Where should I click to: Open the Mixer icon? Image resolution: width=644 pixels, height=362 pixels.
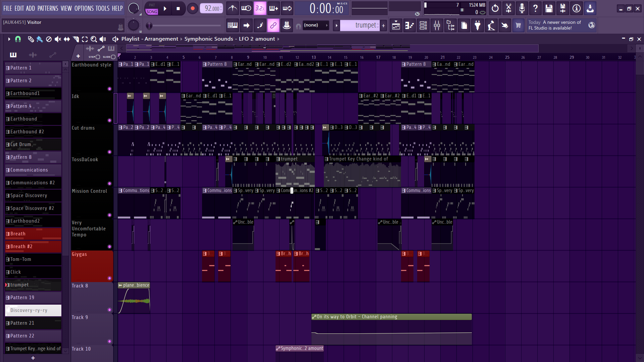(x=437, y=25)
